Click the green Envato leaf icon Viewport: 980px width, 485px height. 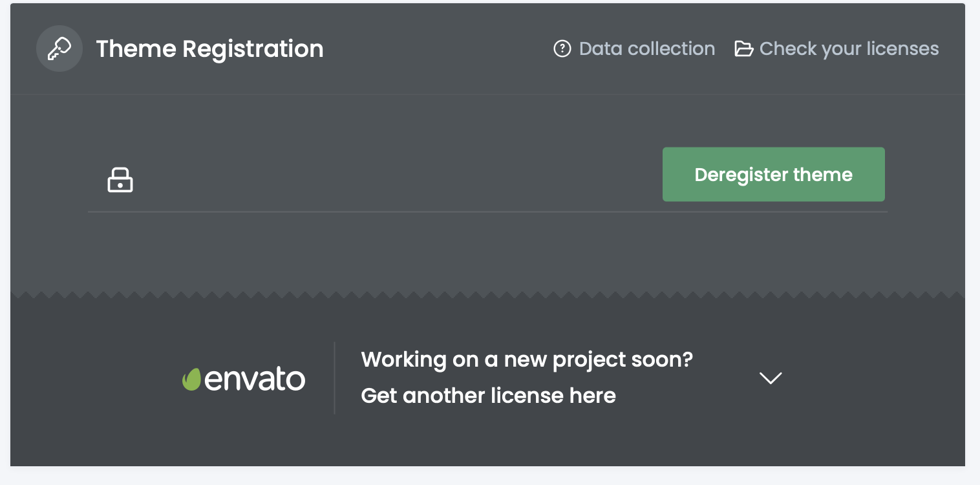point(191,380)
